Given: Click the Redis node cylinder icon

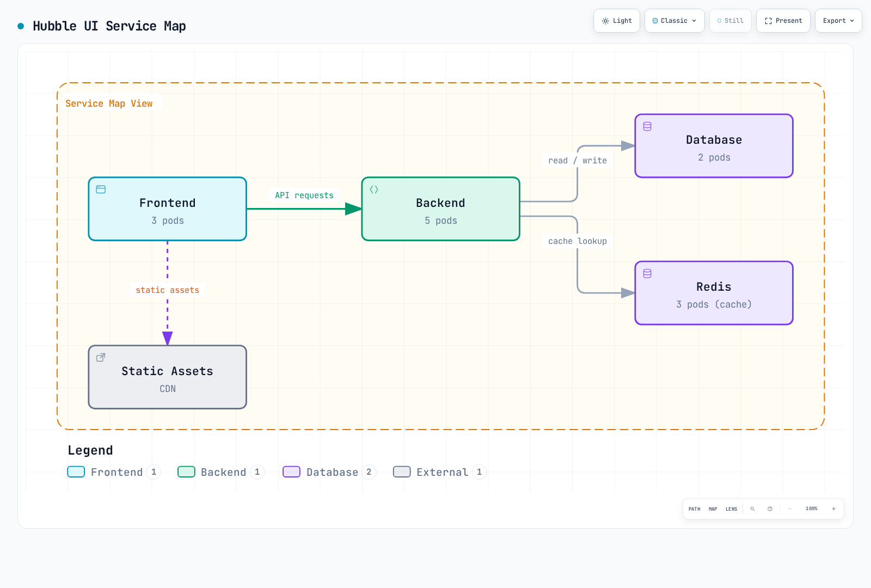Looking at the screenshot, I should (x=647, y=273).
